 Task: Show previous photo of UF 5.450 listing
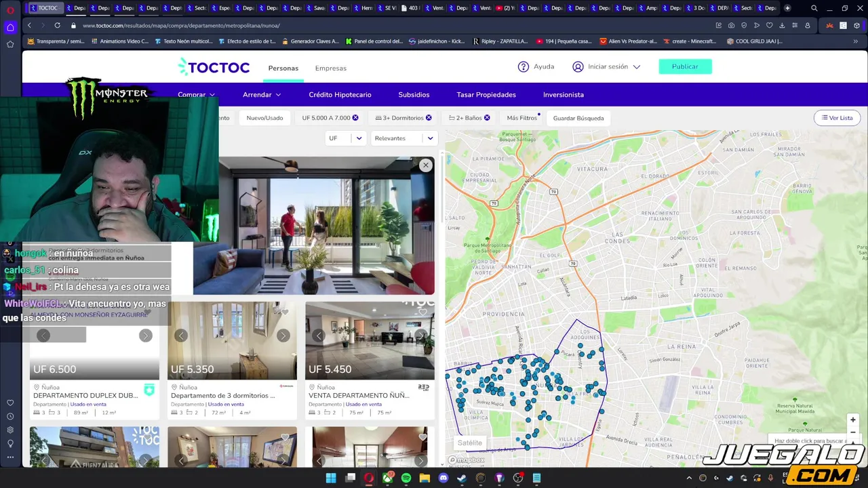tap(319, 335)
